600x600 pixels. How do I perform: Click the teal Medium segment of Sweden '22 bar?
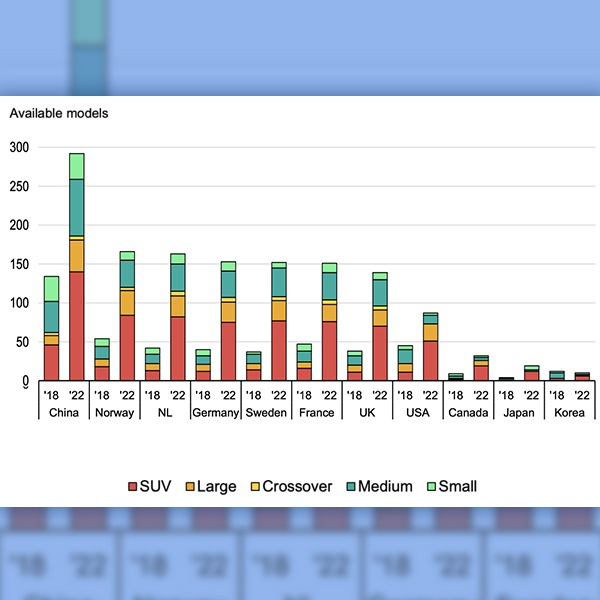(279, 282)
